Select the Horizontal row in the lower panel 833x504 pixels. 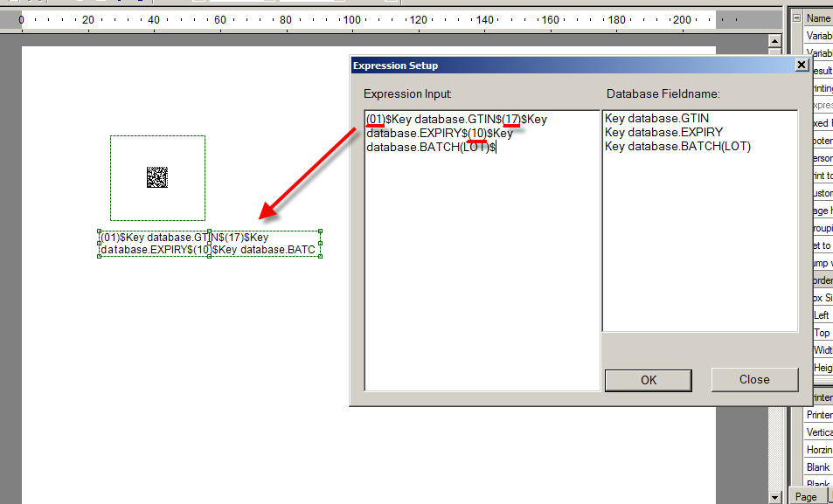click(819, 450)
